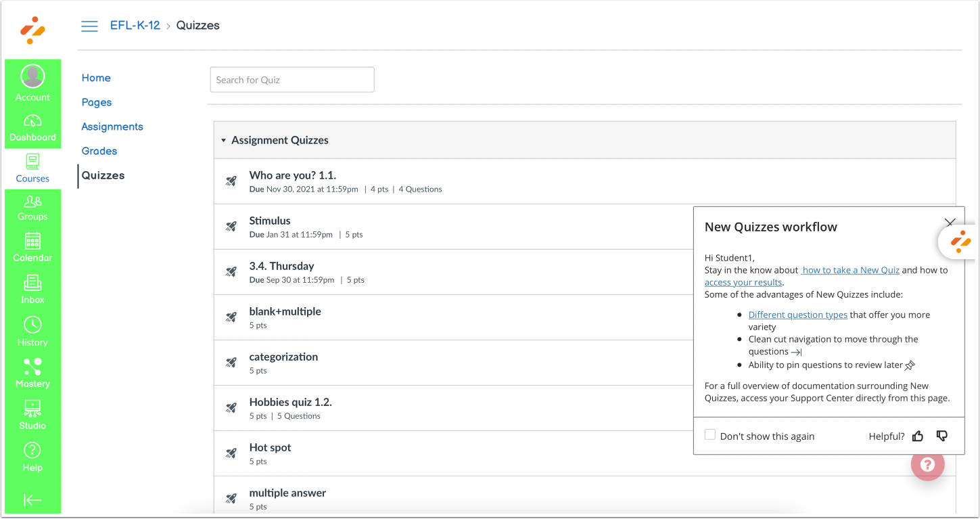The height and width of the screenshot is (519, 980).
Task: Open the EFL-K-12 breadcrumb link
Action: 135,26
